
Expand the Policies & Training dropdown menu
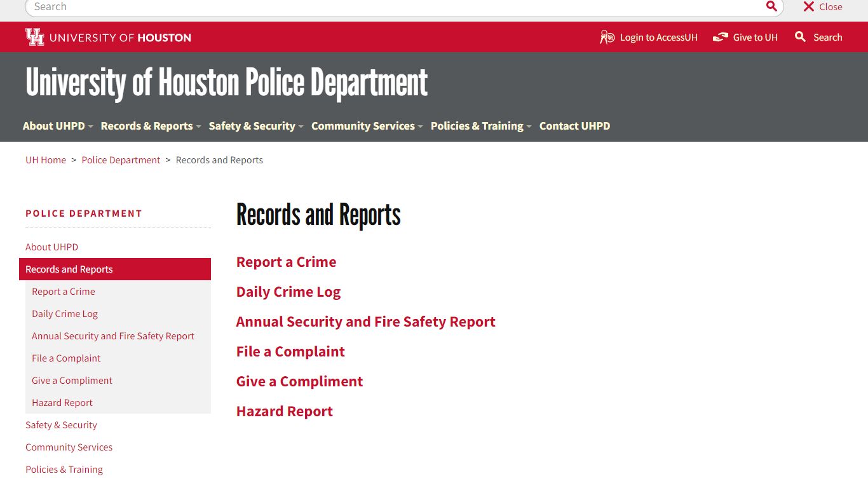pos(481,126)
